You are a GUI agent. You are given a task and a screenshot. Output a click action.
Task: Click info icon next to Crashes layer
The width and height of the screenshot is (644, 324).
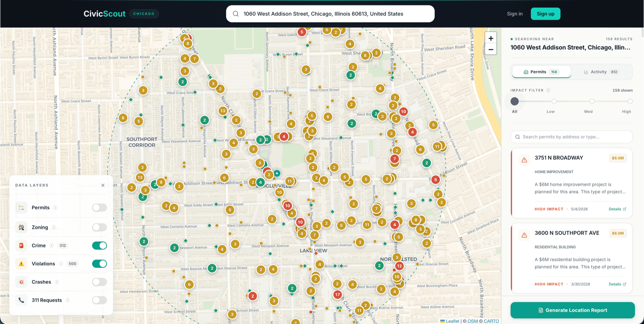[x=57, y=282]
